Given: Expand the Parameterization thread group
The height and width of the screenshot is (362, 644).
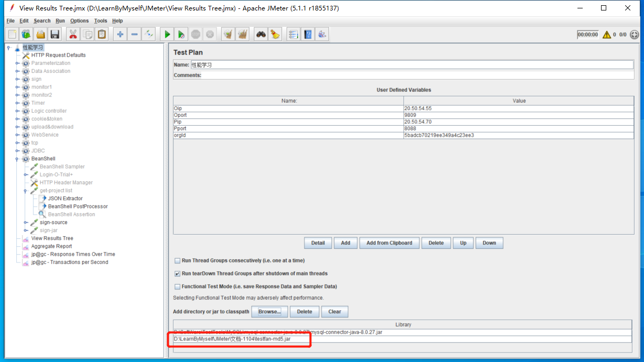Looking at the screenshot, I should (17, 63).
